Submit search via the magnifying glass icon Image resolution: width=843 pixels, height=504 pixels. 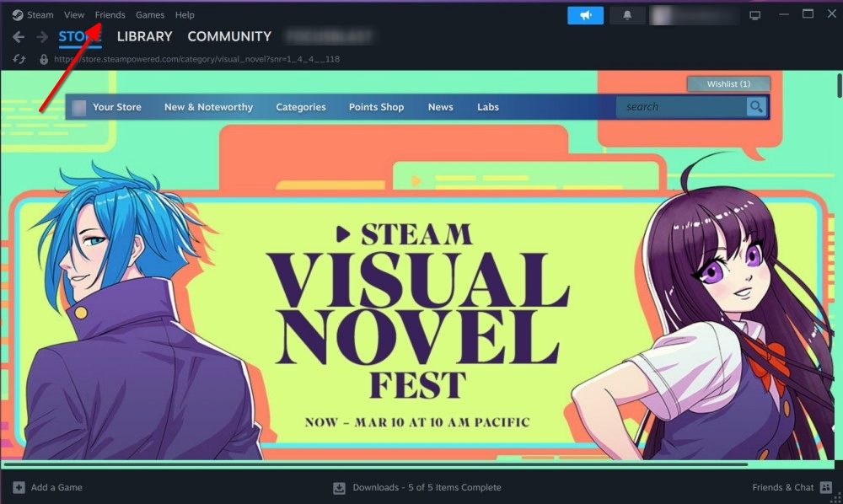tap(755, 106)
